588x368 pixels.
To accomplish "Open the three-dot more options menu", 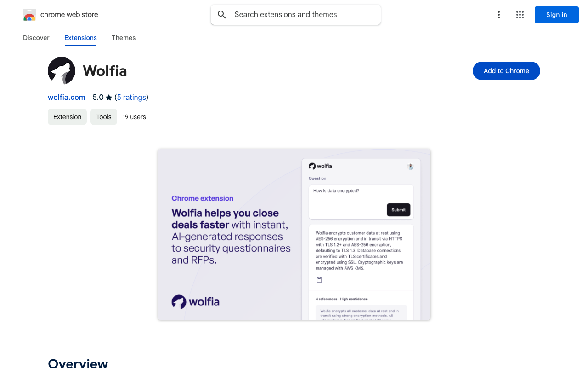I will click(x=498, y=15).
